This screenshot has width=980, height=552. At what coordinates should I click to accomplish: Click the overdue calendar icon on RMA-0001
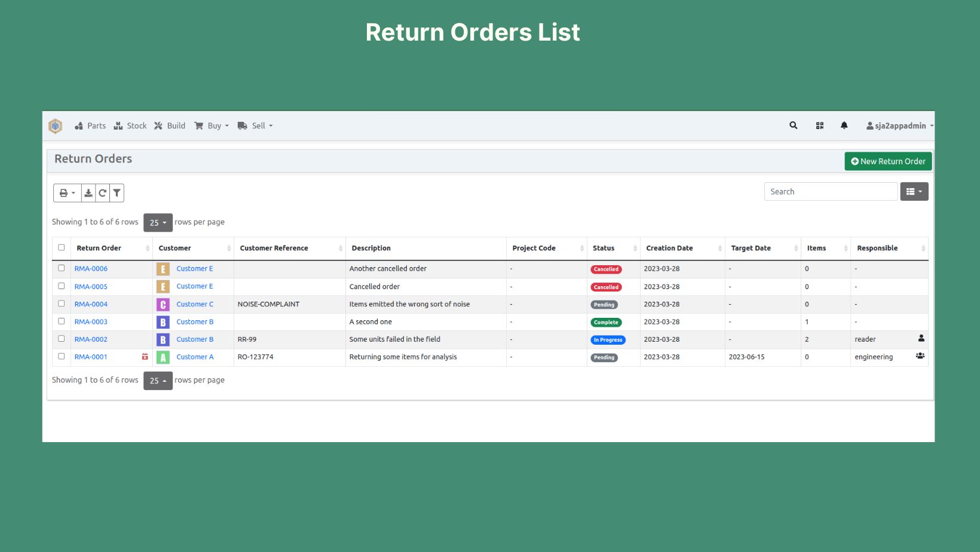(145, 357)
